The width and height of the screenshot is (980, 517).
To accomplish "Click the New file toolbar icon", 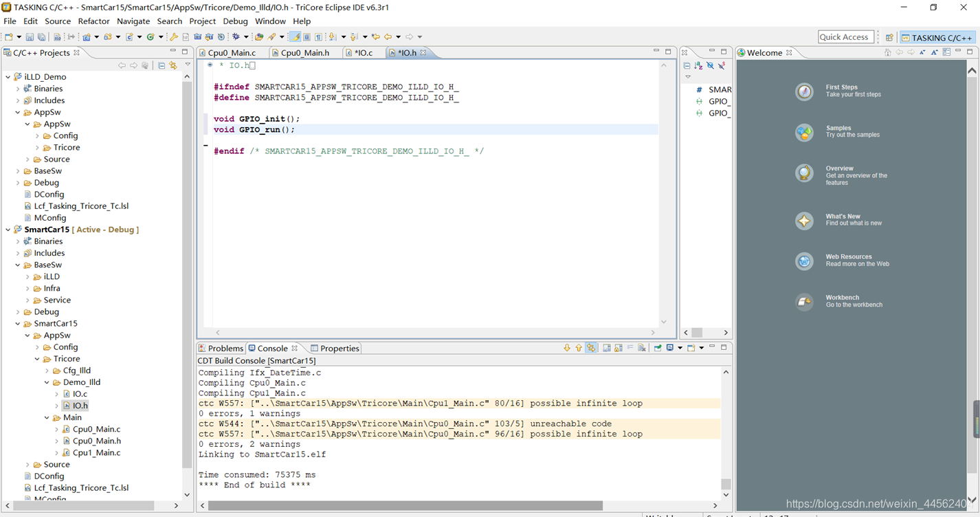I will tap(8, 37).
